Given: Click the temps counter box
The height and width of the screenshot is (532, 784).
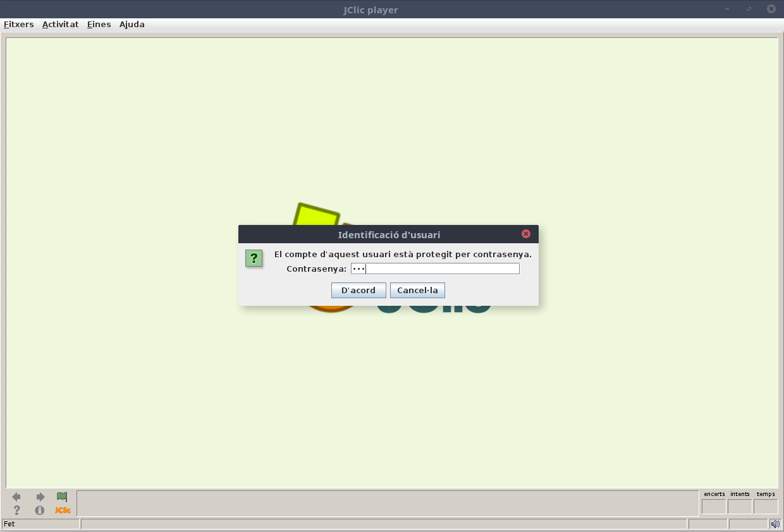Looking at the screenshot, I should [765, 507].
